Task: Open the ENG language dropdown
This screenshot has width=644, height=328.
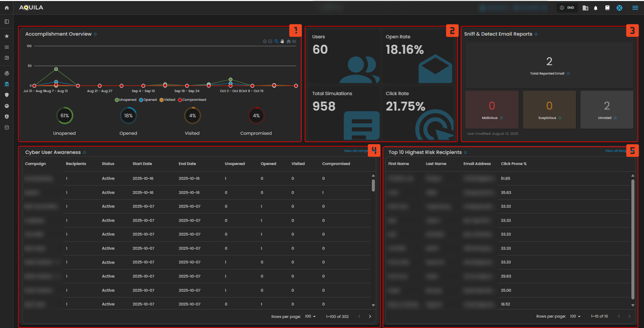Action: click(x=567, y=8)
